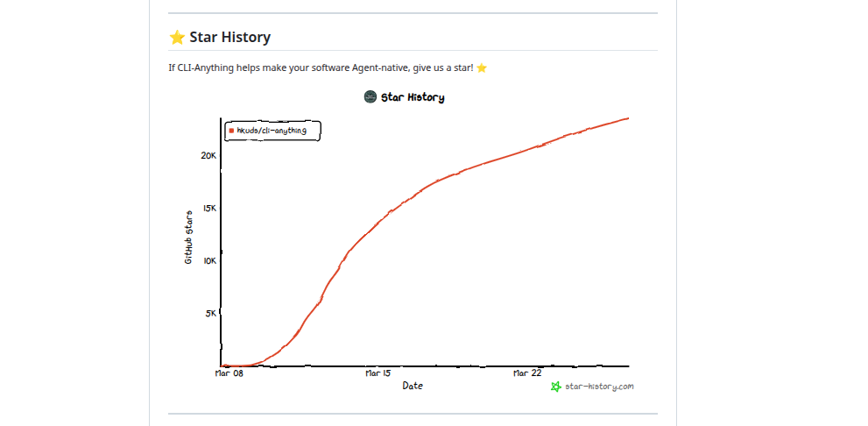The image size is (868, 426).
Task: Click the round logo beside chart title
Action: point(370,97)
